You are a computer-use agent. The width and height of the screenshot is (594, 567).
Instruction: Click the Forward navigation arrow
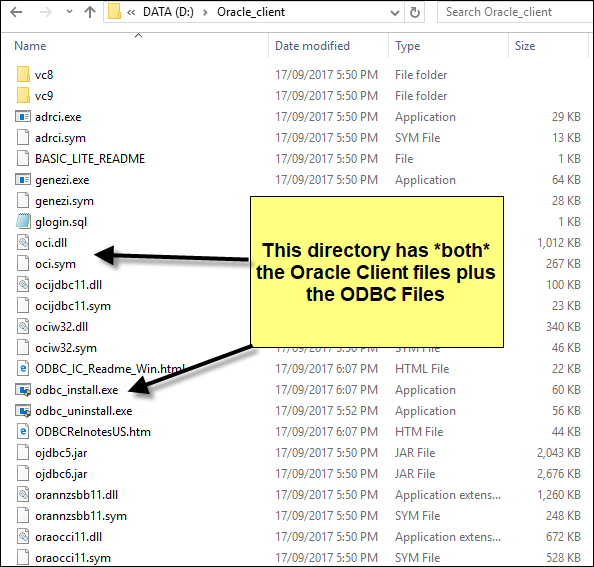[45, 12]
